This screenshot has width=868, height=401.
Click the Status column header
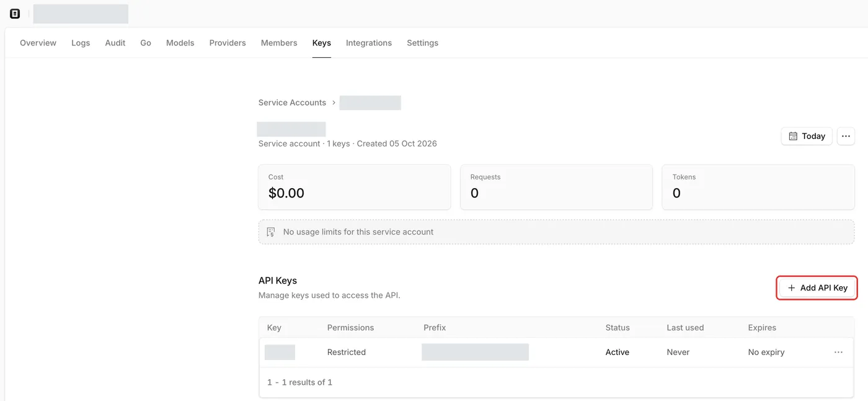tap(618, 327)
